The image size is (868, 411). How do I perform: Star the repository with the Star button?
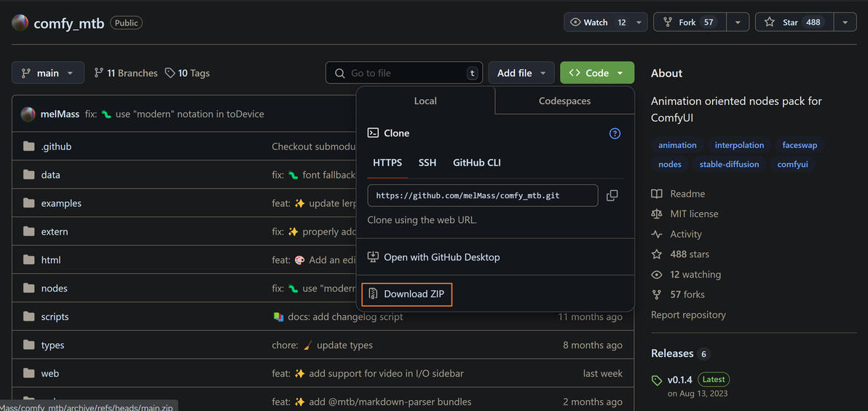794,22
